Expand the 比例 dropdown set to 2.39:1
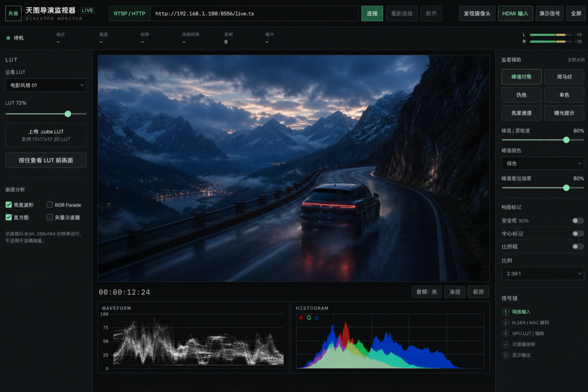 pos(543,273)
